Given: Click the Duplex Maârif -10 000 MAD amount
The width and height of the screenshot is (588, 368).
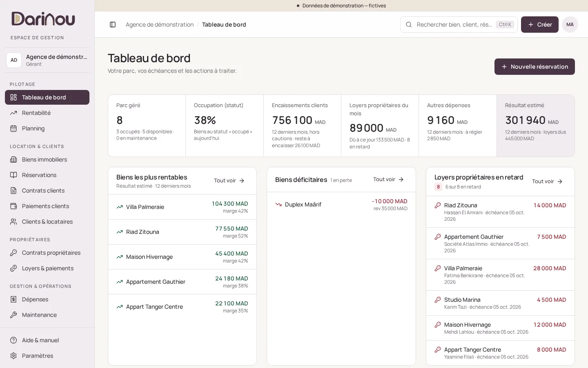Looking at the screenshot, I should [390, 201].
